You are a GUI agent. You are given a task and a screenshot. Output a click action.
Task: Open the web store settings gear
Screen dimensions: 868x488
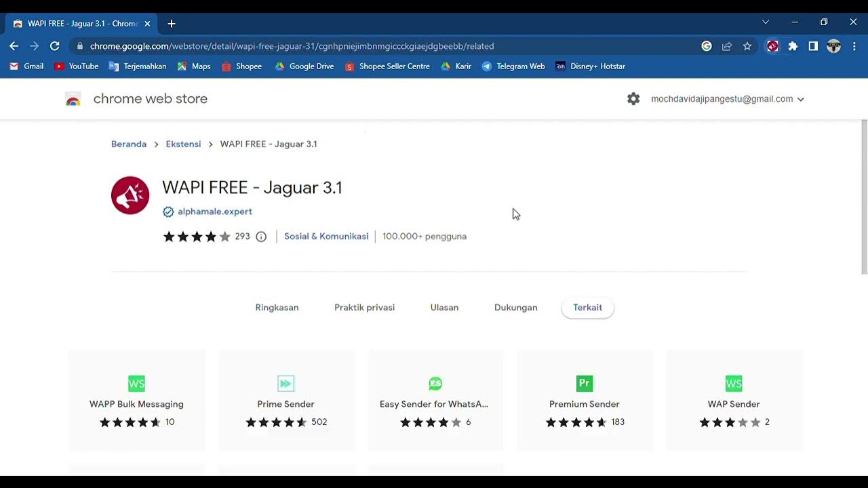[633, 99]
